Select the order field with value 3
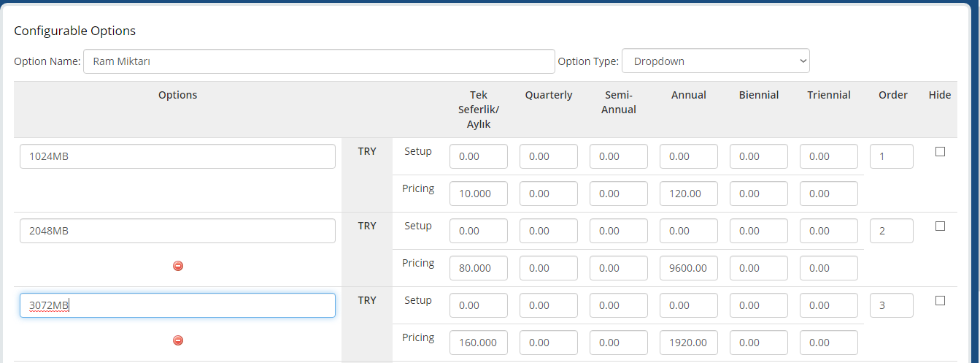The image size is (980, 363). click(x=892, y=305)
